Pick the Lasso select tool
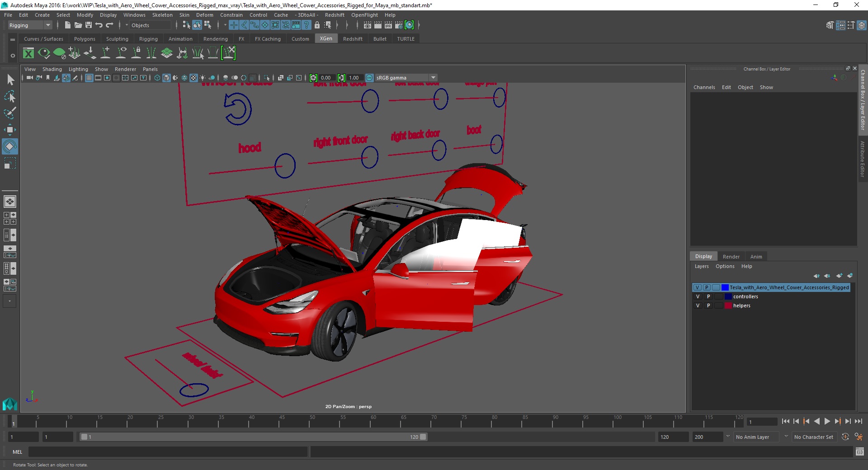The width and height of the screenshot is (868, 470). click(9, 96)
